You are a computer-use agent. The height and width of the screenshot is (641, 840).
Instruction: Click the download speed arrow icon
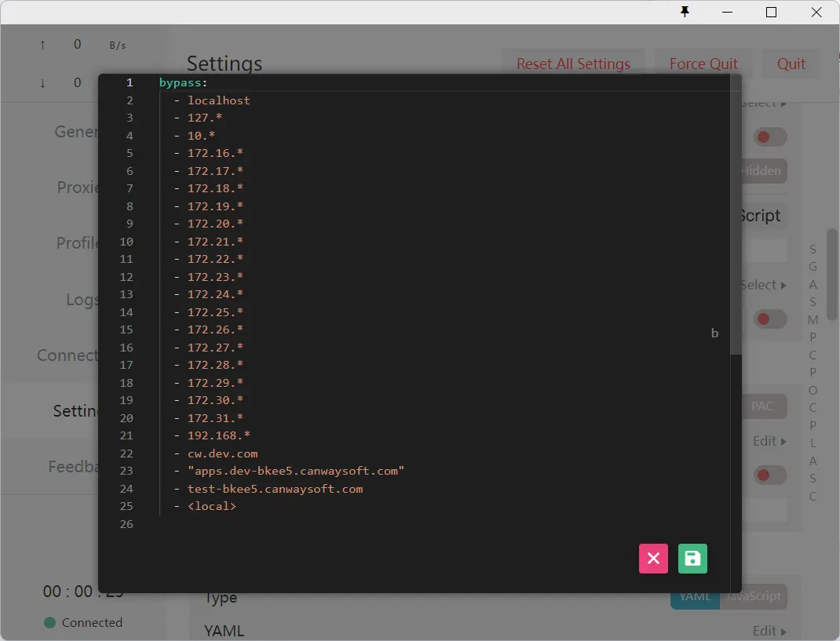42,83
